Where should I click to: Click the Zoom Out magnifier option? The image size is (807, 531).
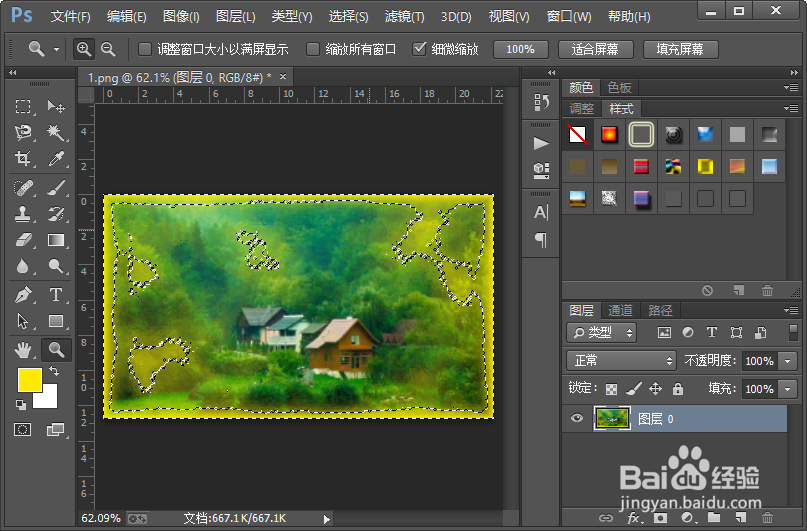pyautogui.click(x=108, y=49)
